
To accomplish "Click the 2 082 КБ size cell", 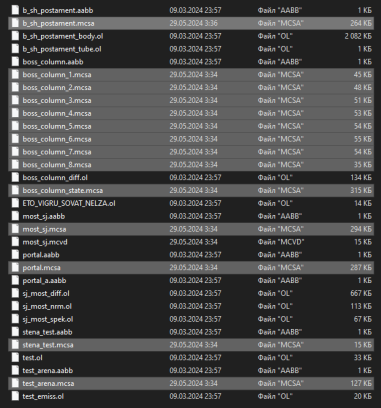I will (x=358, y=36).
